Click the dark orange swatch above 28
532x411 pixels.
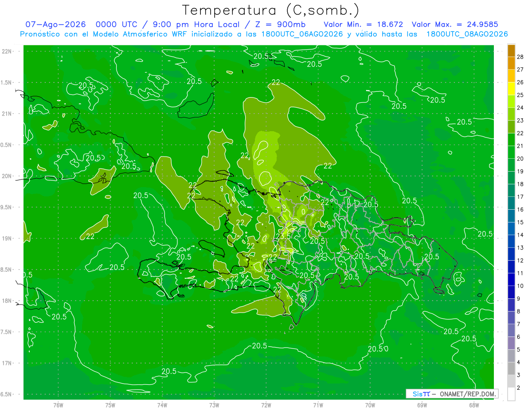[511, 50]
